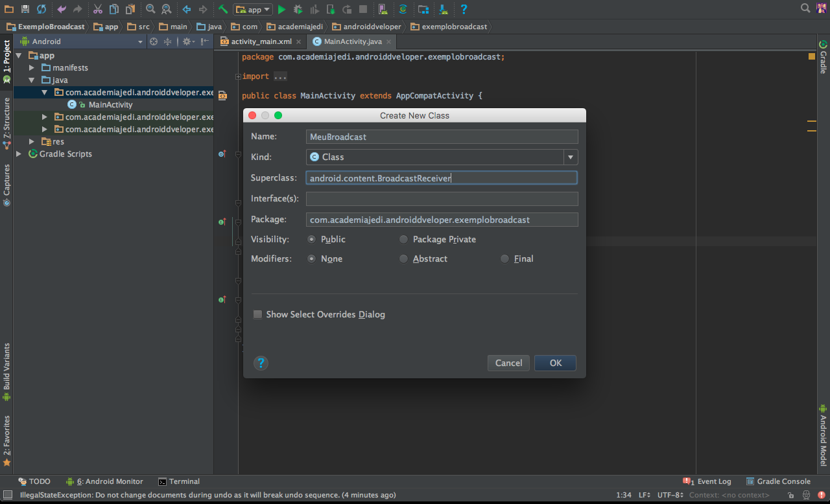
Task: Expand the Gradle Scripts tree node
Action: 19,154
